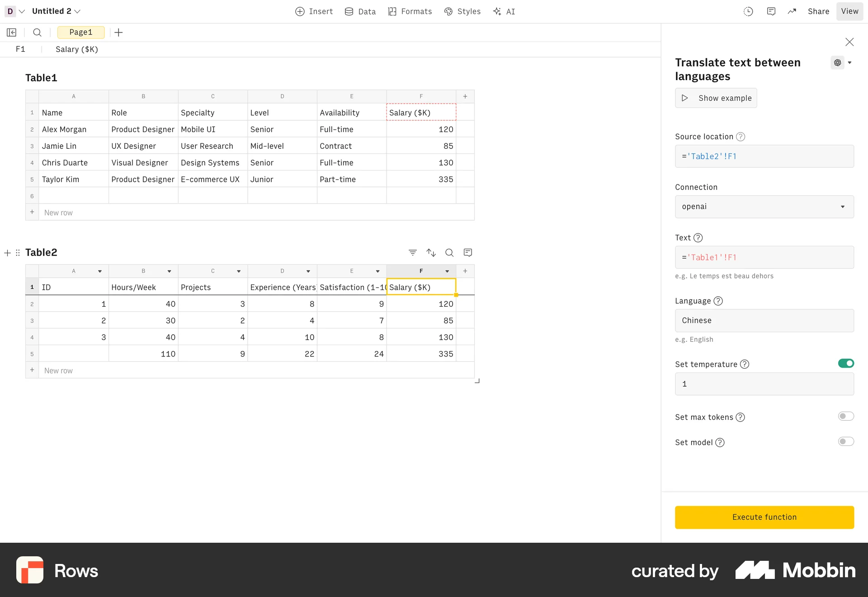Disable the Set temperature toggle
Viewport: 868px width, 597px height.
pos(845,363)
